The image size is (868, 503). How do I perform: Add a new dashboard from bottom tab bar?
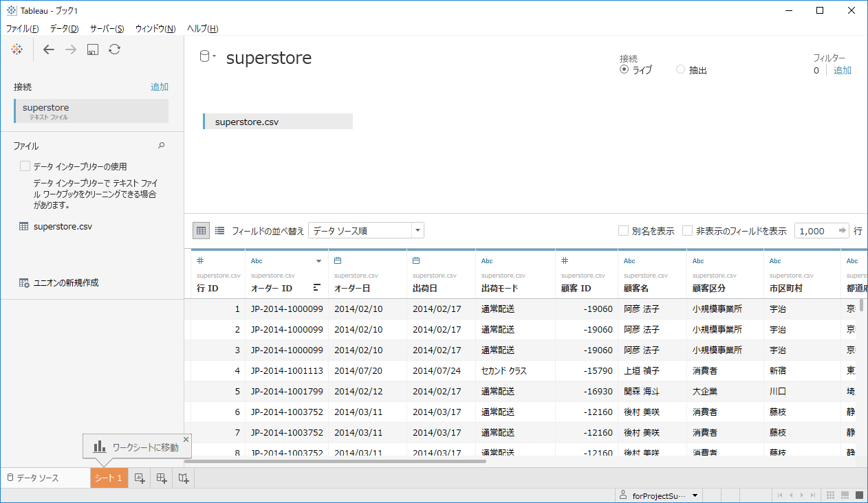162,478
